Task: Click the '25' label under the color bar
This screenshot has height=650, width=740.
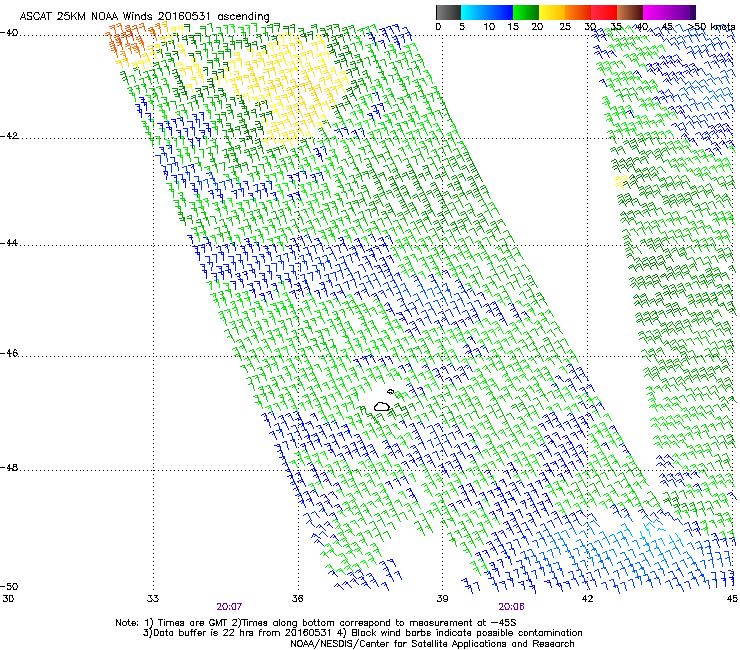Action: [x=565, y=27]
